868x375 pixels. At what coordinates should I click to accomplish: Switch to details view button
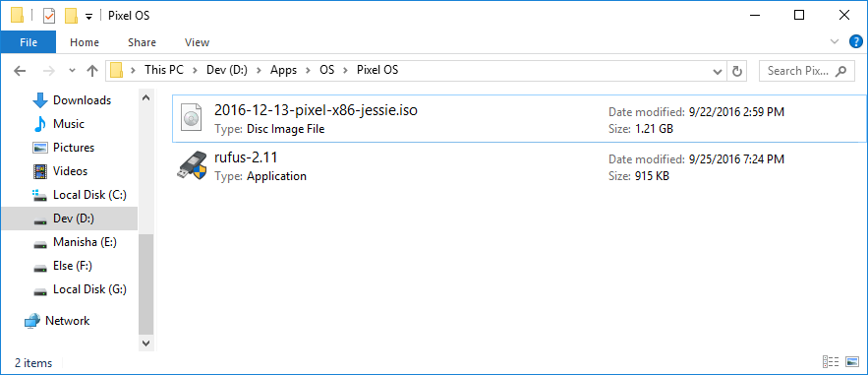coord(832,361)
